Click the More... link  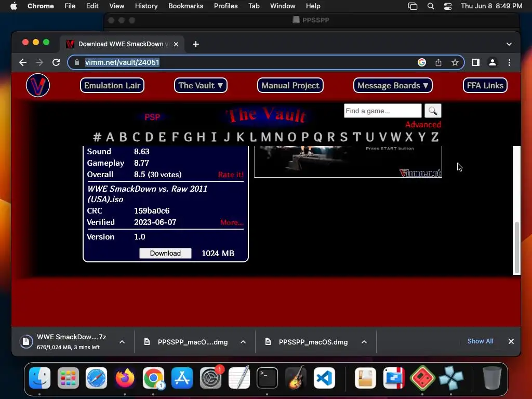[232, 222]
